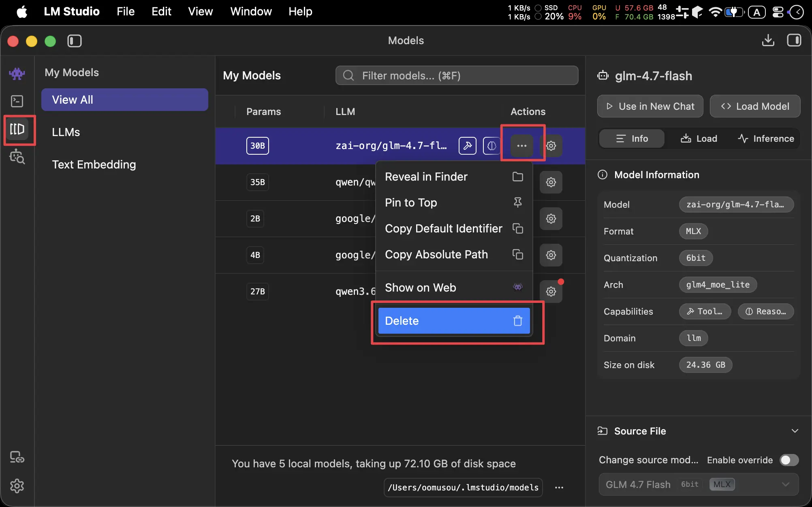Image resolution: width=812 pixels, height=507 pixels.
Task: Click the Model Information info icon
Action: [x=603, y=175]
